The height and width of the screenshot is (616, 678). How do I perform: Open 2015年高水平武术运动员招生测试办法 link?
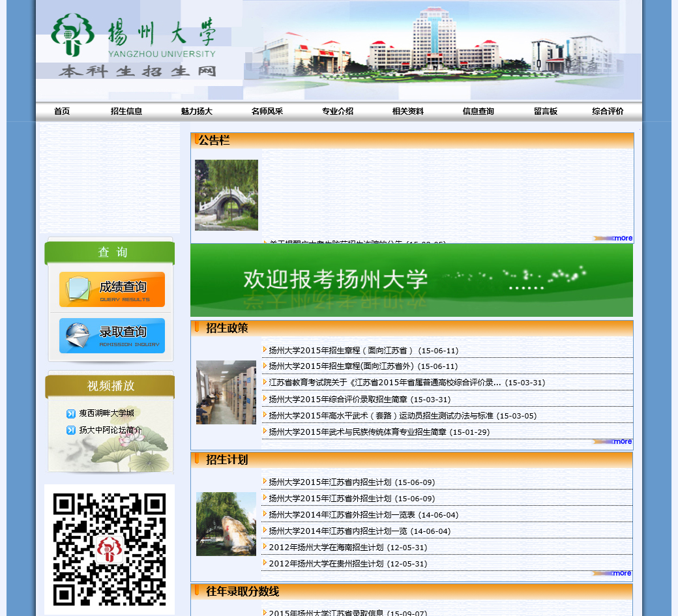click(x=403, y=416)
